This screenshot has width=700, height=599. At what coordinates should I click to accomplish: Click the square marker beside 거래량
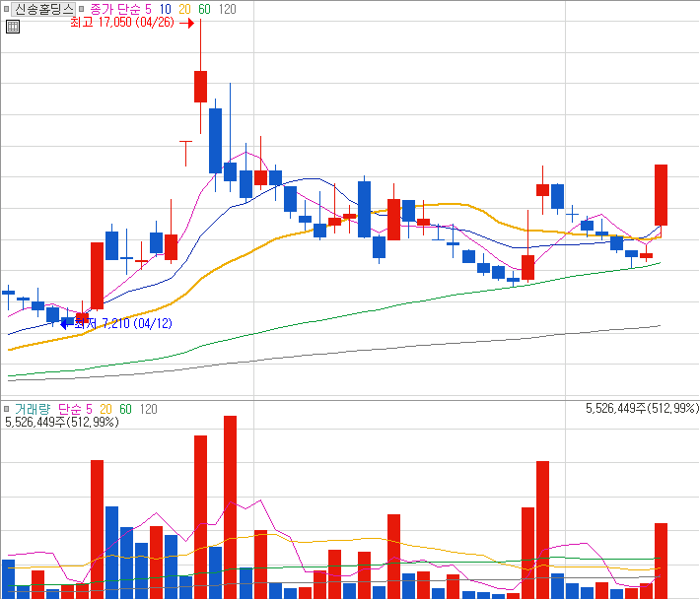6,409
